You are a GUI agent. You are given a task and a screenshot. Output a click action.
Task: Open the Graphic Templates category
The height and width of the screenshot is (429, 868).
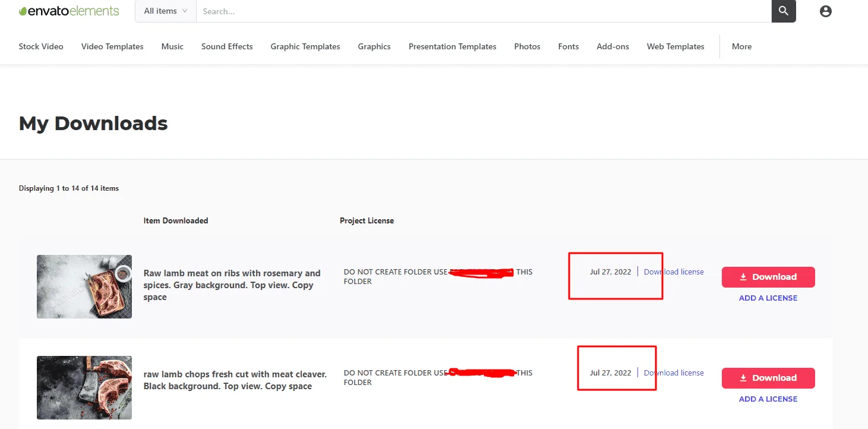pos(305,46)
